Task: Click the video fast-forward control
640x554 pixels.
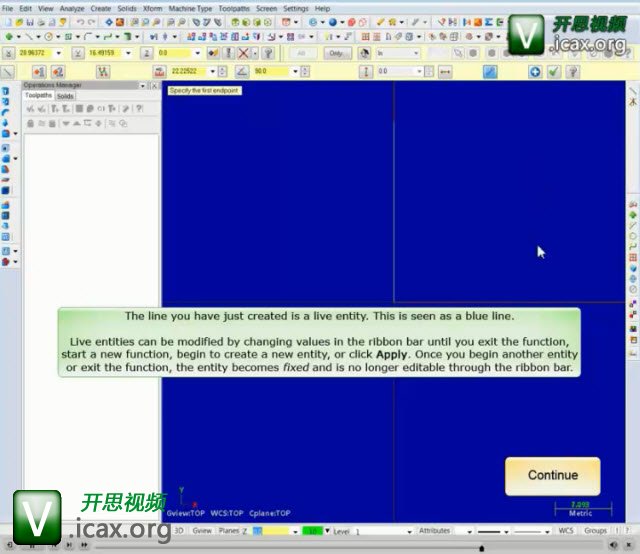Action: click(84, 545)
